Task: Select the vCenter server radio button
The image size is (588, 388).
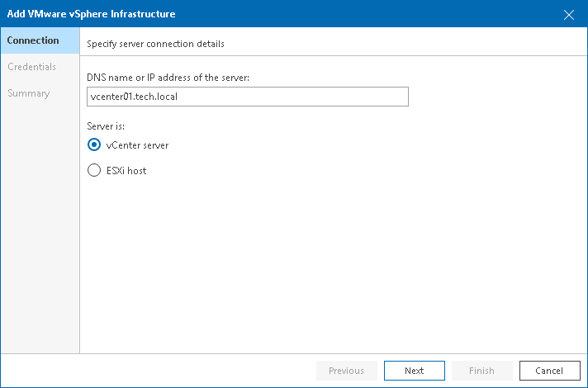Action: pyautogui.click(x=94, y=145)
